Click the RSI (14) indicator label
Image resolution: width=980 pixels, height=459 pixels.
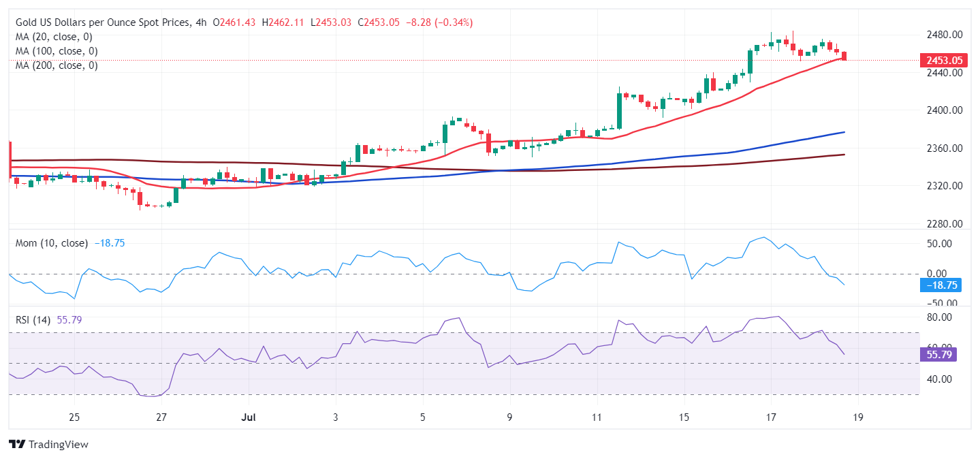pos(33,319)
